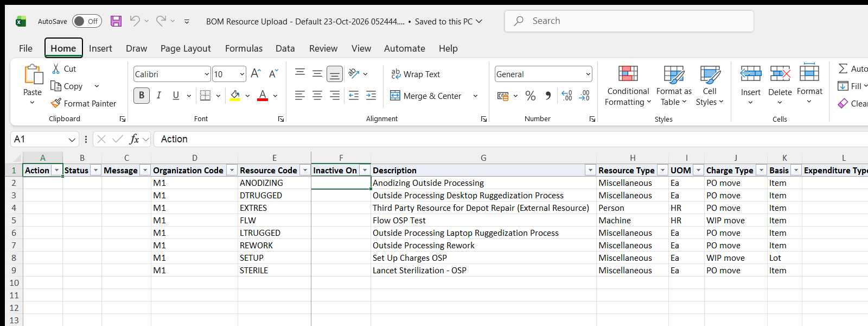This screenshot has height=326, width=868.
Task: Open the font size dropdown
Action: click(x=241, y=74)
